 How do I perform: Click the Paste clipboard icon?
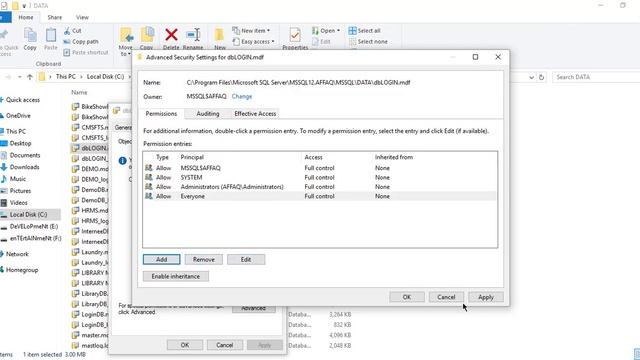tap(51, 35)
